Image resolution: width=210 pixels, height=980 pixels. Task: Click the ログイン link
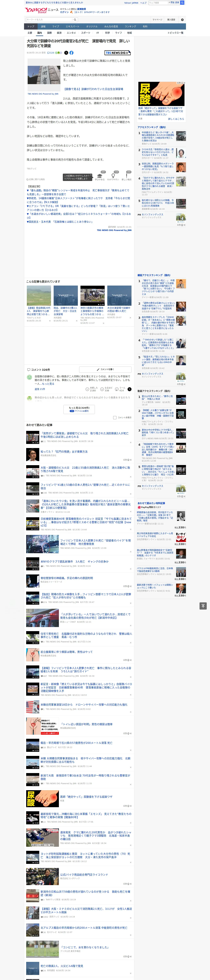(64, 12)
